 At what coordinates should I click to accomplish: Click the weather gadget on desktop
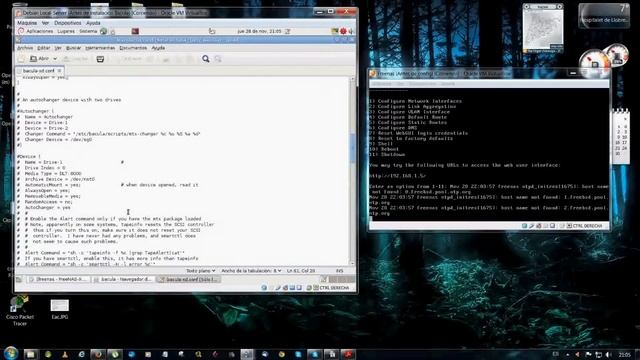point(604,16)
